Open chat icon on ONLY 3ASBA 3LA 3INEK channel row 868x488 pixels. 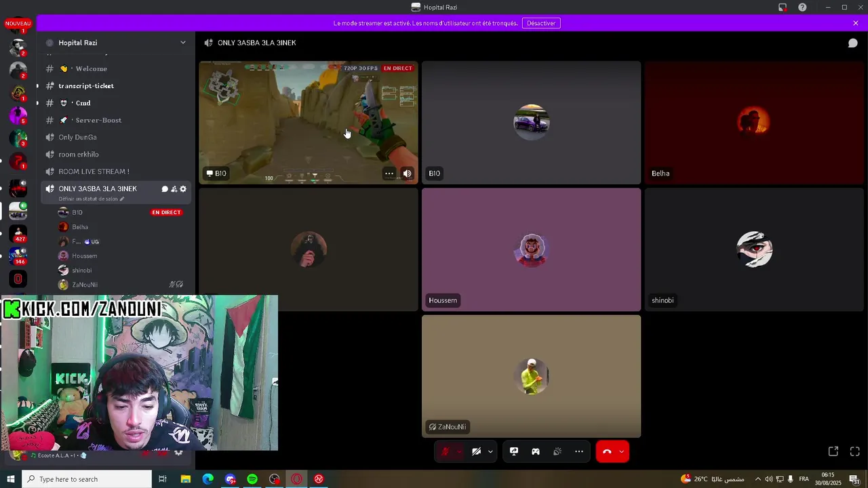[165, 189]
